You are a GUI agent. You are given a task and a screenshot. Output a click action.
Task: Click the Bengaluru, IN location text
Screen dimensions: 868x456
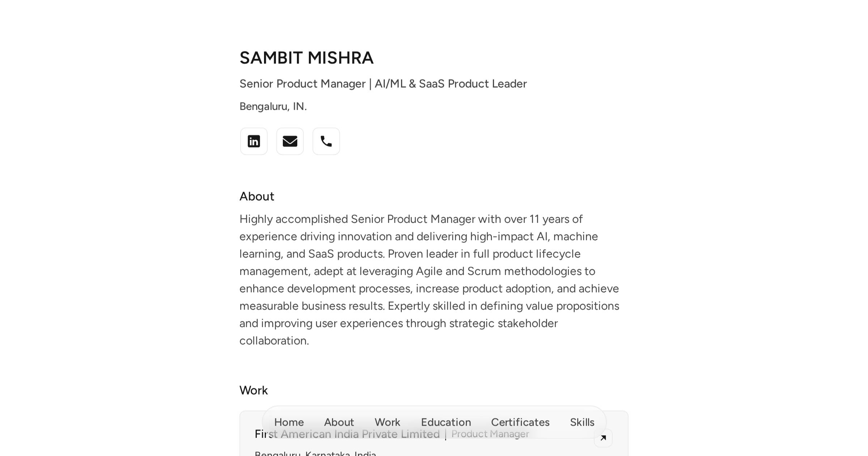[273, 106]
